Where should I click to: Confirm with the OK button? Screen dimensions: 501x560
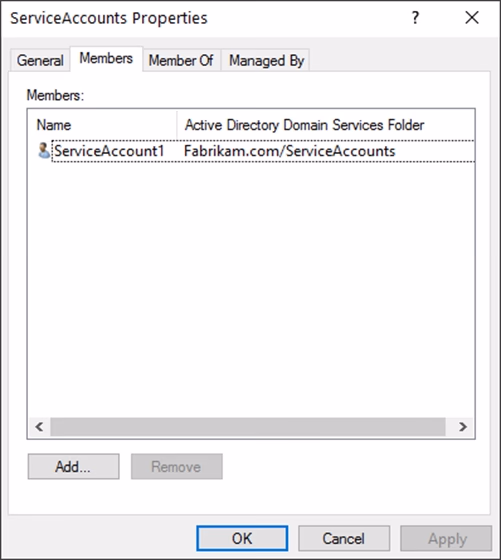[242, 538]
